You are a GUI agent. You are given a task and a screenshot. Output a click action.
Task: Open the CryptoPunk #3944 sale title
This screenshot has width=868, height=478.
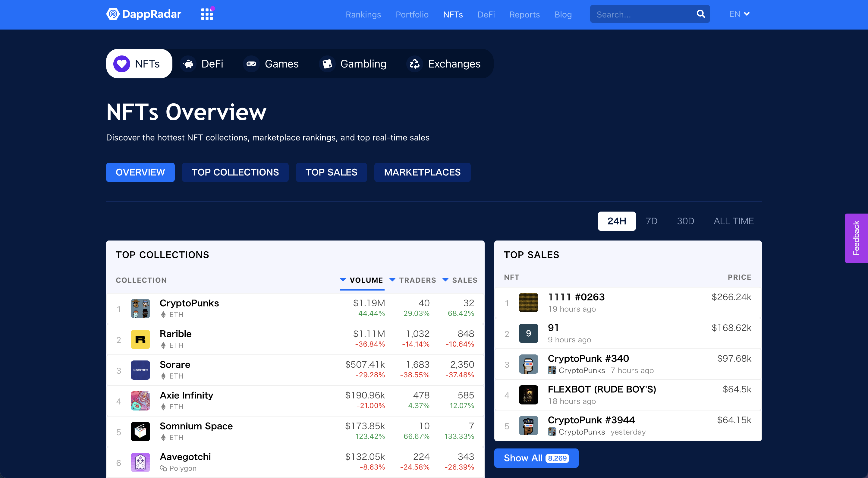[591, 420]
